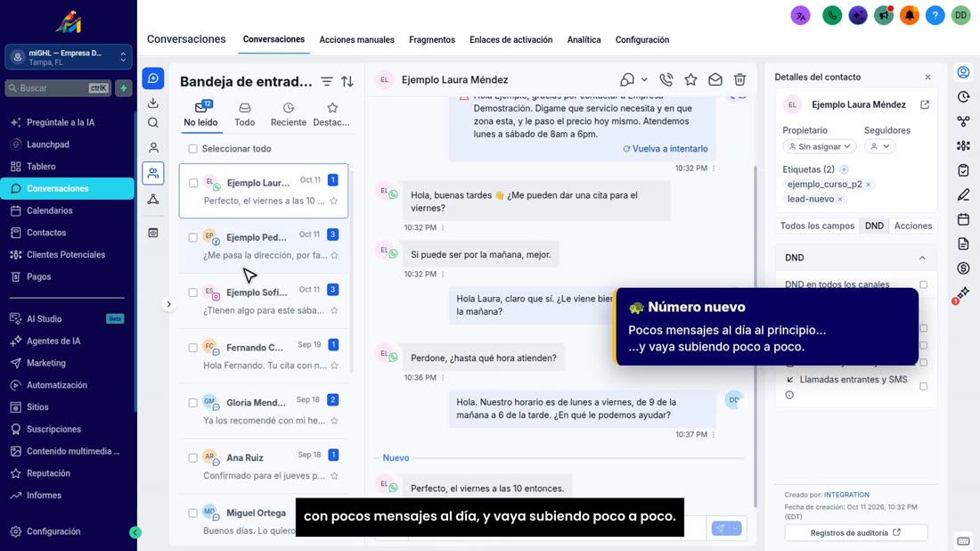Star the Ejemplo Ped... conversation row
The width and height of the screenshot is (980, 551).
(334, 255)
